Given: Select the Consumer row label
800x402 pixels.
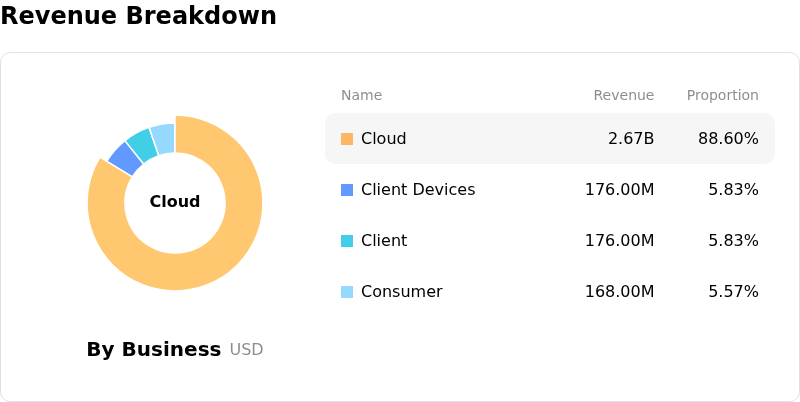Looking at the screenshot, I should pos(401,292).
